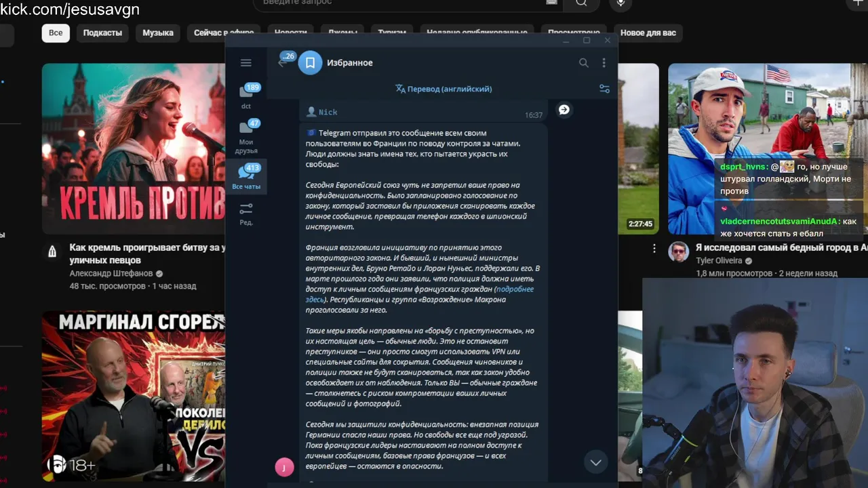The image size is (868, 488).
Task: Select the dct chat folder
Action: click(246, 96)
